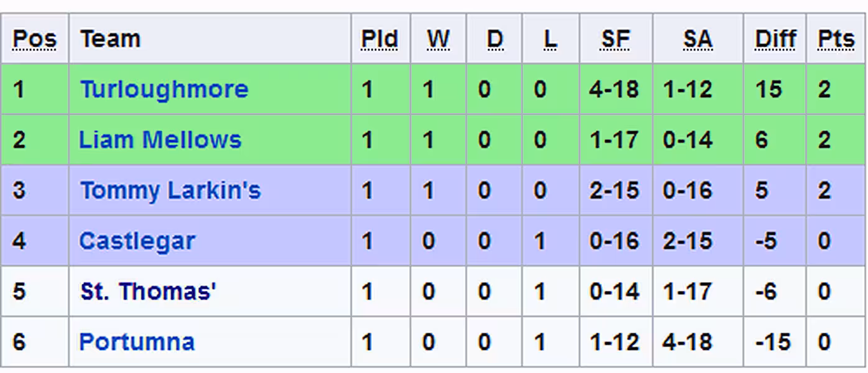Select Liam Mellows' 0-14 scores-against cell
The height and width of the screenshot is (373, 868).
pos(698,140)
